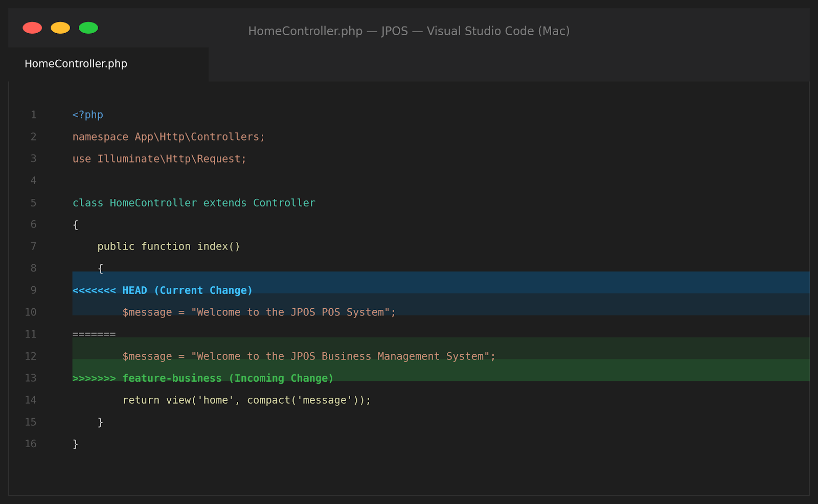The height and width of the screenshot is (504, 818).
Task: Click the red close window button
Action: coord(32,28)
